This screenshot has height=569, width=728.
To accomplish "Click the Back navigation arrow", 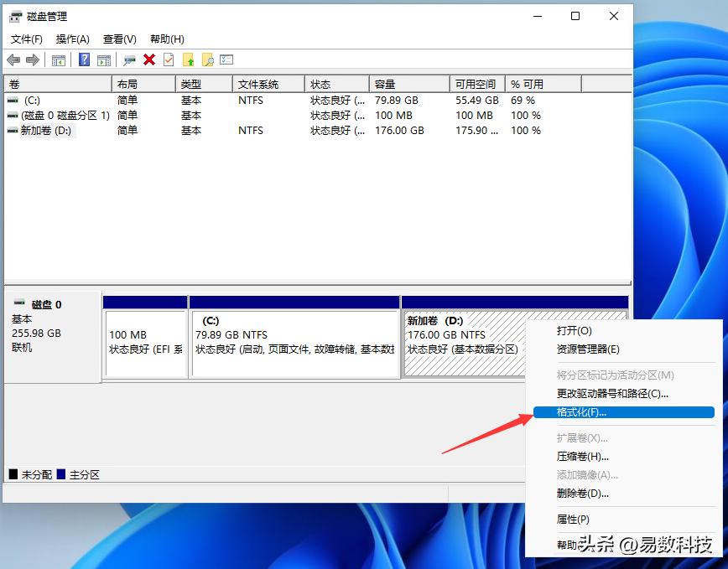I will click(13, 59).
